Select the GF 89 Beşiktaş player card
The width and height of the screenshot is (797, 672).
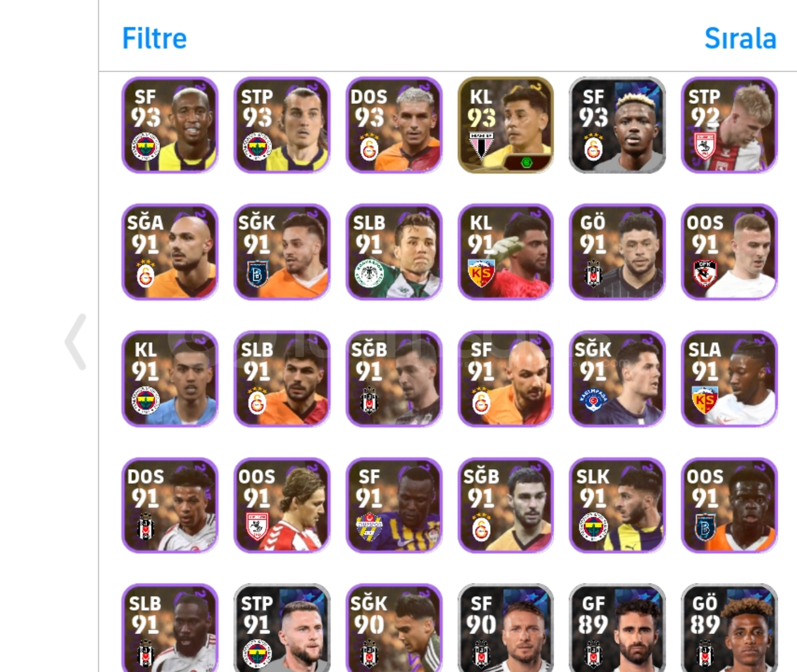click(618, 628)
